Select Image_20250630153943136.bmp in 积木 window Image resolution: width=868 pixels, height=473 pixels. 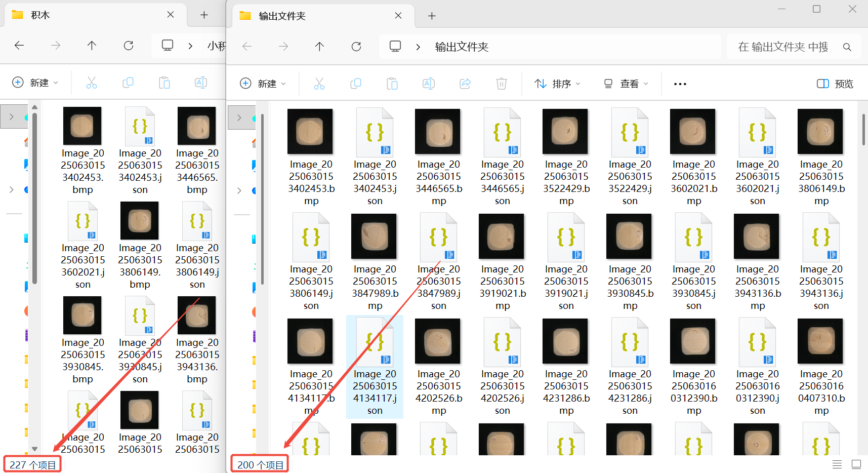(x=197, y=340)
